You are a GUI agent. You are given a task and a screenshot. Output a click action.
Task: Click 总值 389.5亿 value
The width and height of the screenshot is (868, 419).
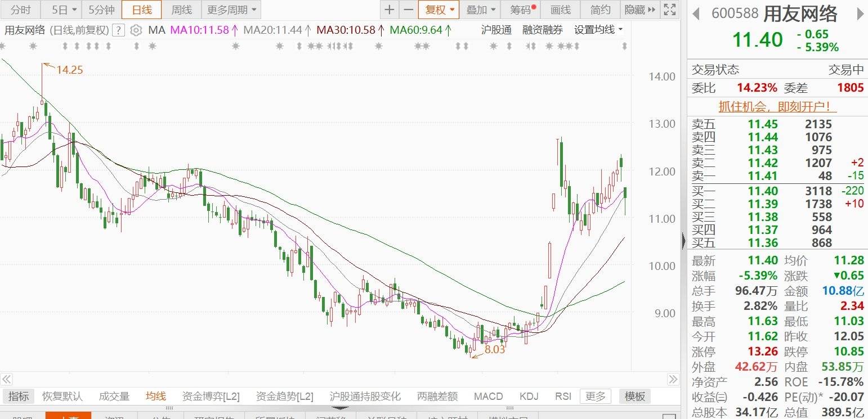[x=842, y=413]
